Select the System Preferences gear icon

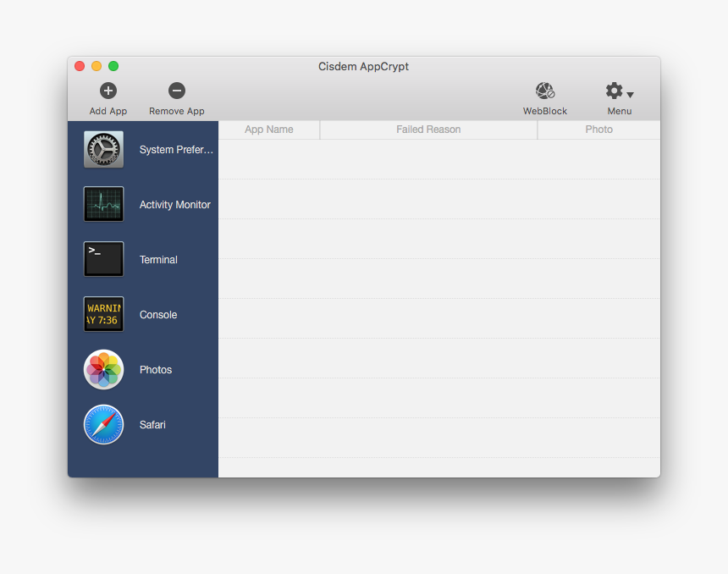[103, 150]
